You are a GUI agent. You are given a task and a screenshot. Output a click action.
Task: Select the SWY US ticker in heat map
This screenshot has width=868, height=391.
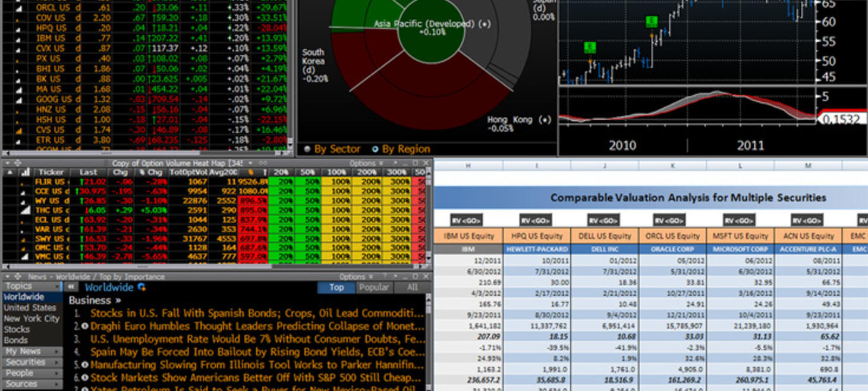[x=51, y=238]
